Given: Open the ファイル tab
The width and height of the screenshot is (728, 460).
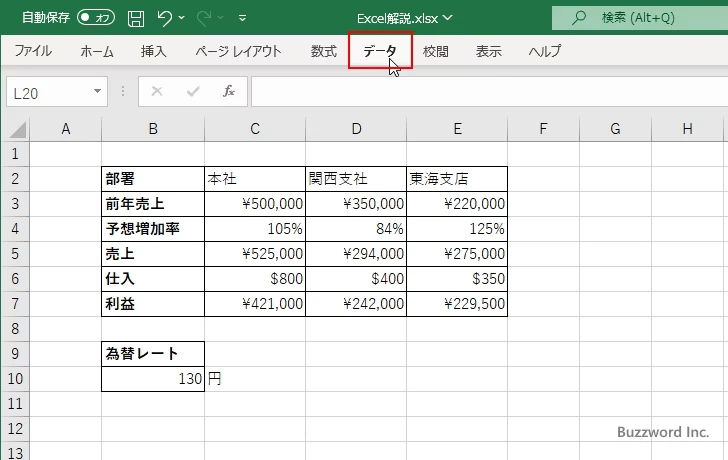Looking at the screenshot, I should point(33,51).
